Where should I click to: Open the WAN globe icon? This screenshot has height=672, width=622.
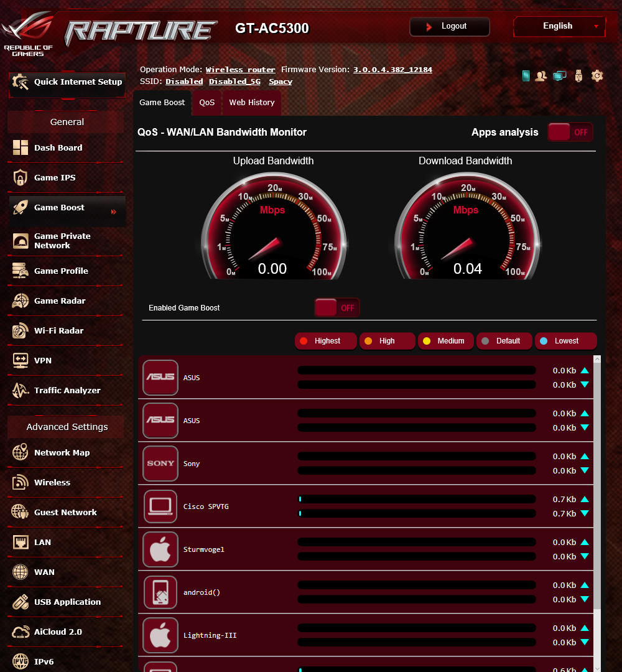[x=20, y=572]
